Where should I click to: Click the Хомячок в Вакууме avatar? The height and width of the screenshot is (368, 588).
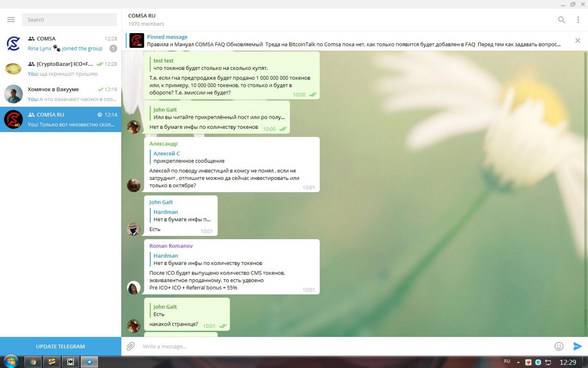tap(13, 94)
